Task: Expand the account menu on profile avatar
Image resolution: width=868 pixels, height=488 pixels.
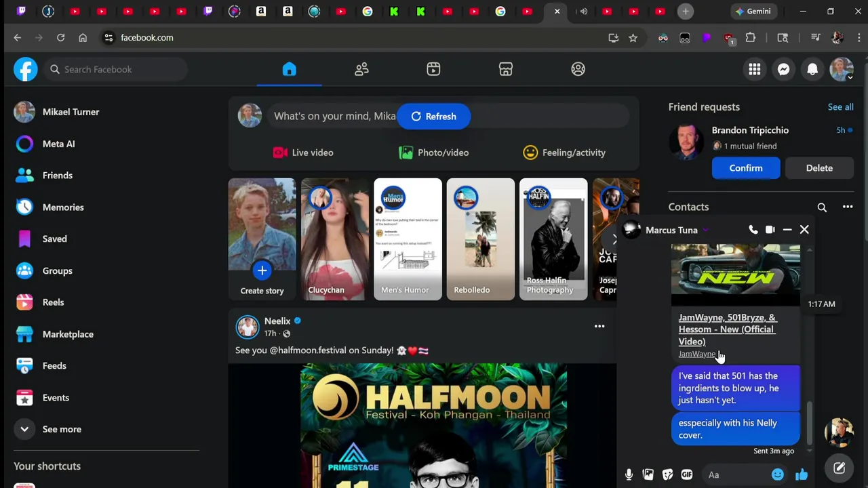Action: [x=842, y=69]
